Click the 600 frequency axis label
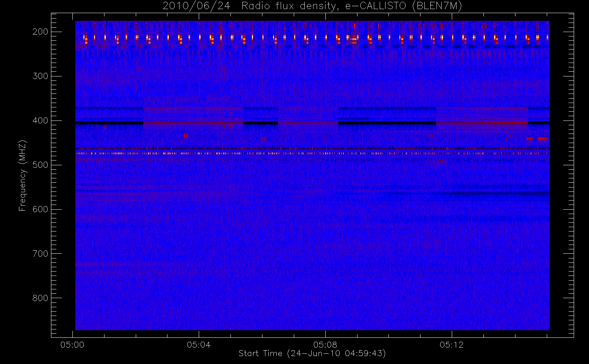This screenshot has height=364, width=589. (40, 209)
